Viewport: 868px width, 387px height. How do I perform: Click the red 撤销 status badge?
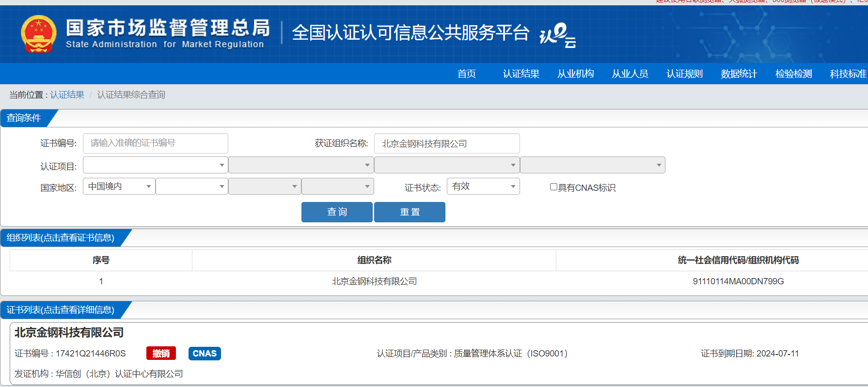click(x=161, y=354)
